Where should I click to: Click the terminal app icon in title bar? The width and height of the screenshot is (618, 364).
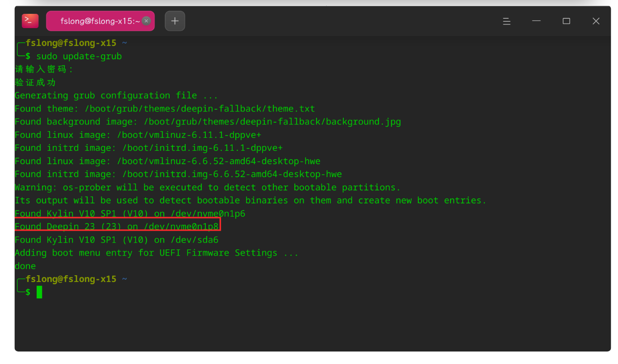pyautogui.click(x=30, y=21)
